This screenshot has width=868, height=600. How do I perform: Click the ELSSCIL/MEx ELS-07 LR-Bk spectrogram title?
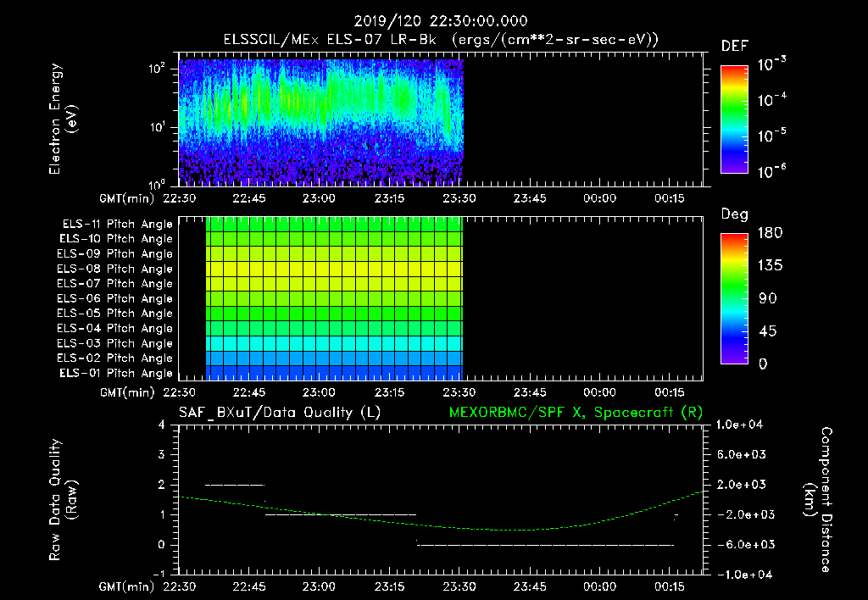point(330,40)
